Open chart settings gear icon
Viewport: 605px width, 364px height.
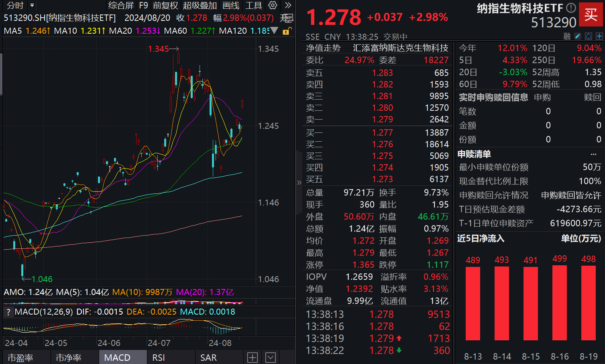273,5
